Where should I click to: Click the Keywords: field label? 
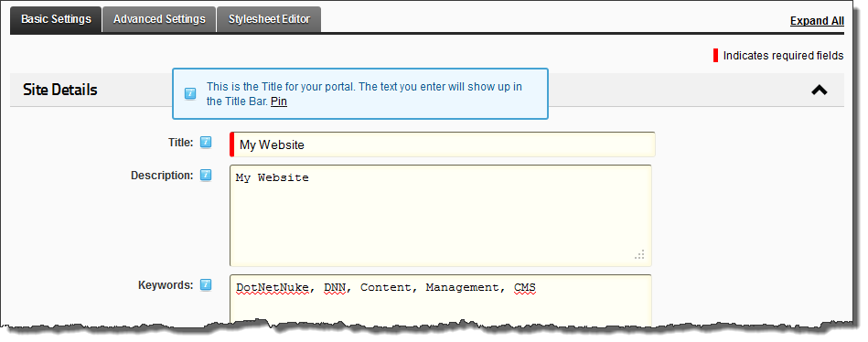166,285
